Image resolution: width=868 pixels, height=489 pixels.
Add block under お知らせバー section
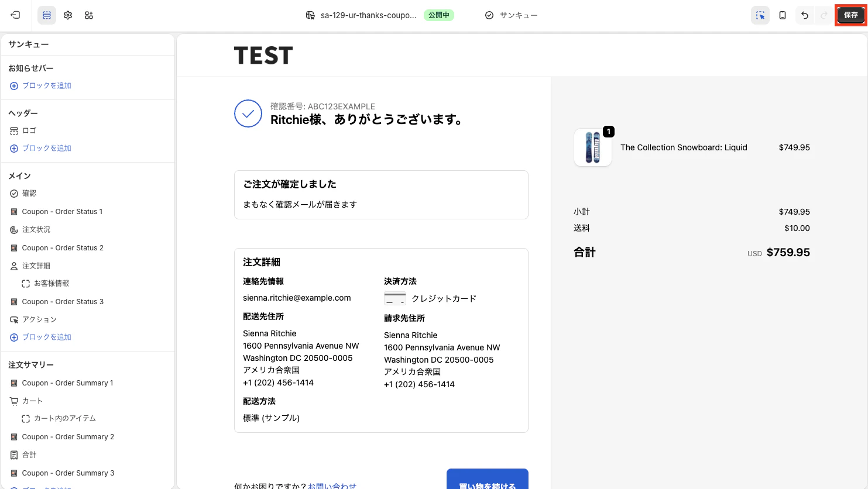(40, 85)
